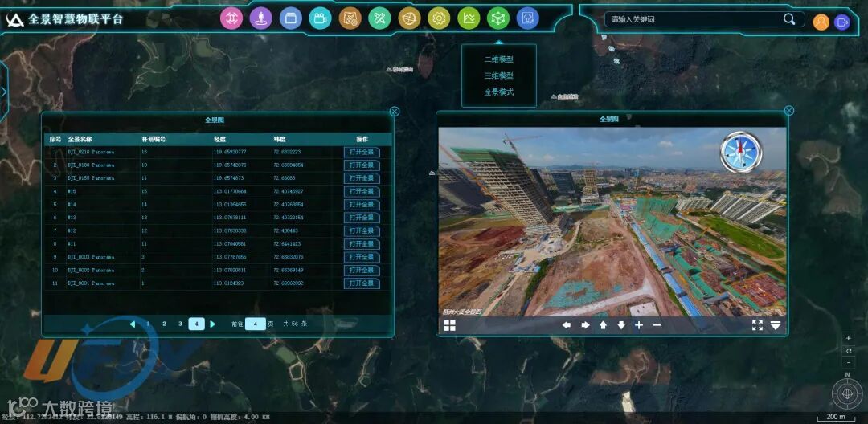This screenshot has width=868, height=424.
Task: Open panorama for DJI_0002 row
Action: click(x=362, y=271)
